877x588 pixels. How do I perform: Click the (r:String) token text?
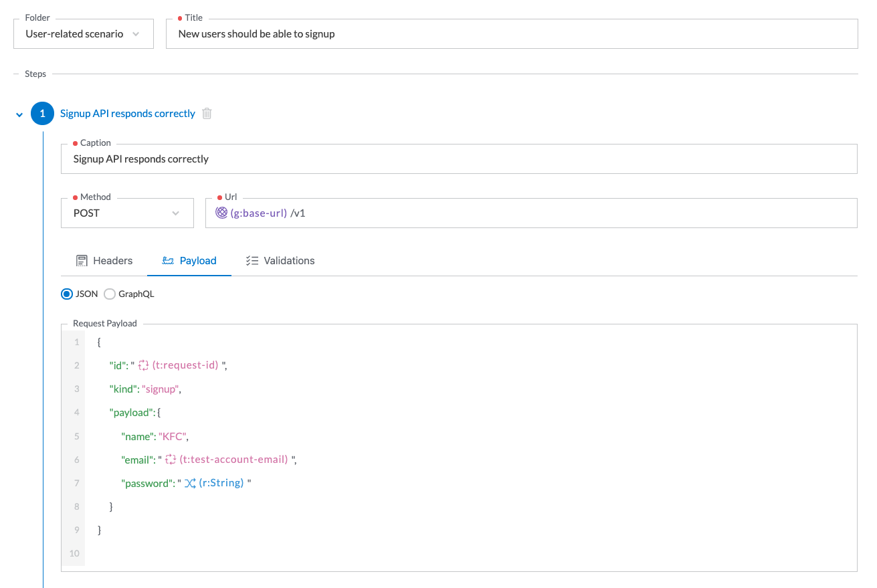221,483
